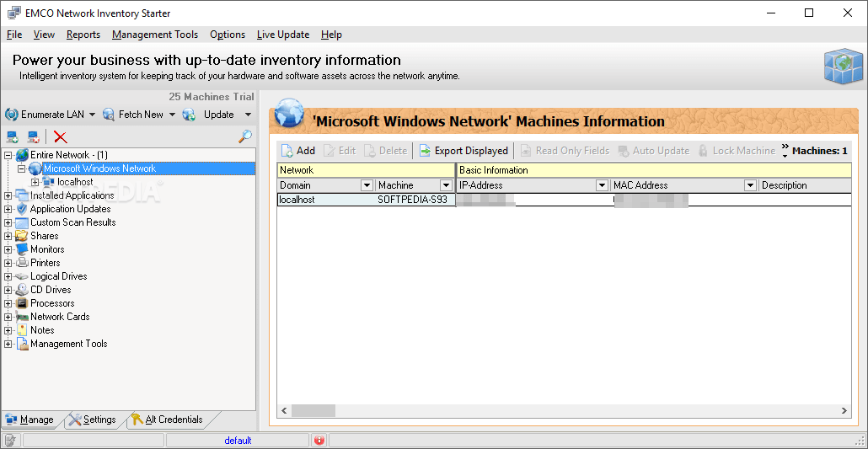Click the Lock Machine button
Image resolution: width=868 pixels, height=449 pixels.
pyautogui.click(x=737, y=151)
